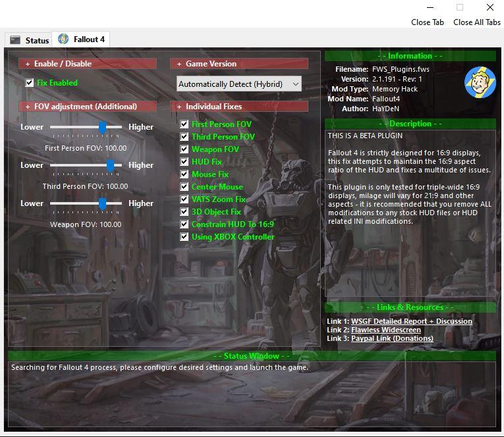Toggle Constrain HUD To 16:9 checkbox
Viewport: 504px width, 437px height.
[184, 224]
